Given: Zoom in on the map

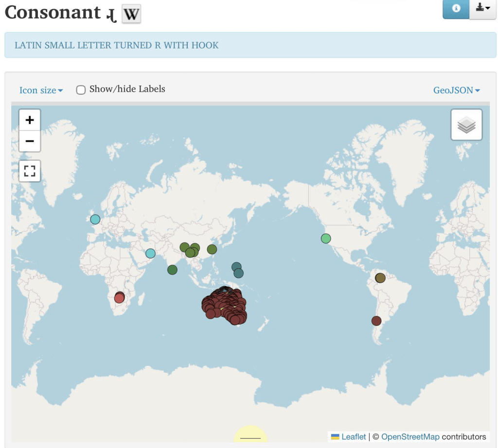Looking at the screenshot, I should tap(30, 120).
